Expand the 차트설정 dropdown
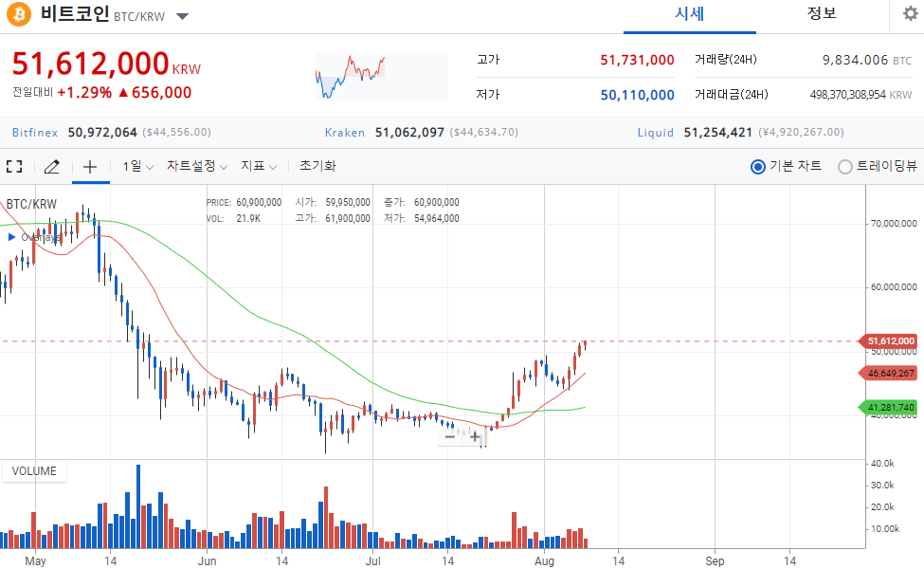 tap(197, 166)
